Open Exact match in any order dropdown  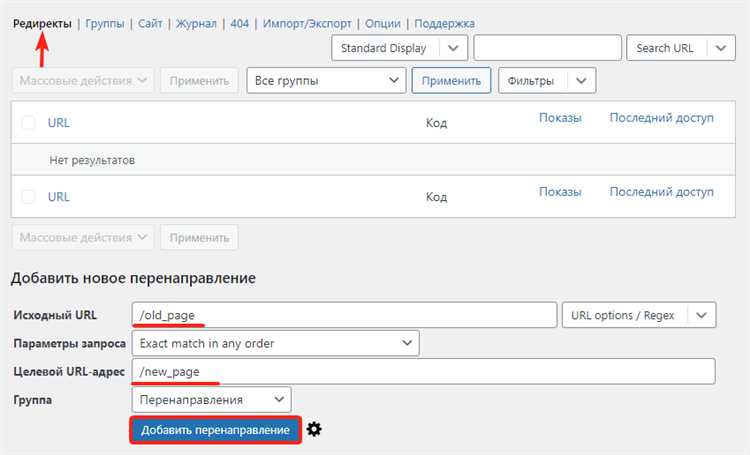[x=276, y=343]
